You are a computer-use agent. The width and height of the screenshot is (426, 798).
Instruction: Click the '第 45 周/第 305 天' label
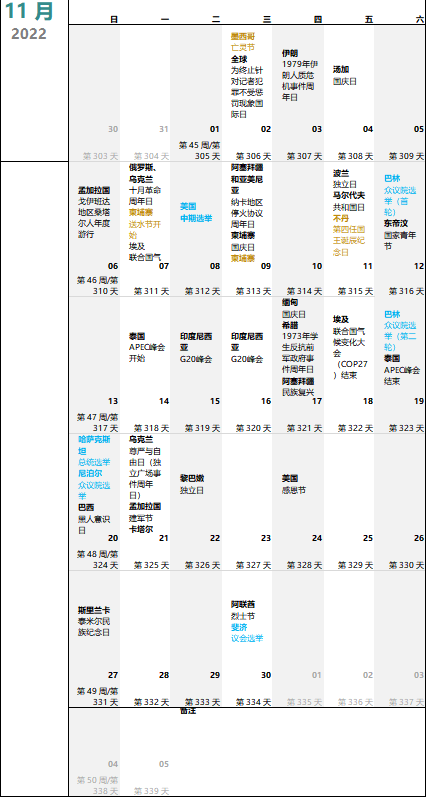(x=200, y=151)
